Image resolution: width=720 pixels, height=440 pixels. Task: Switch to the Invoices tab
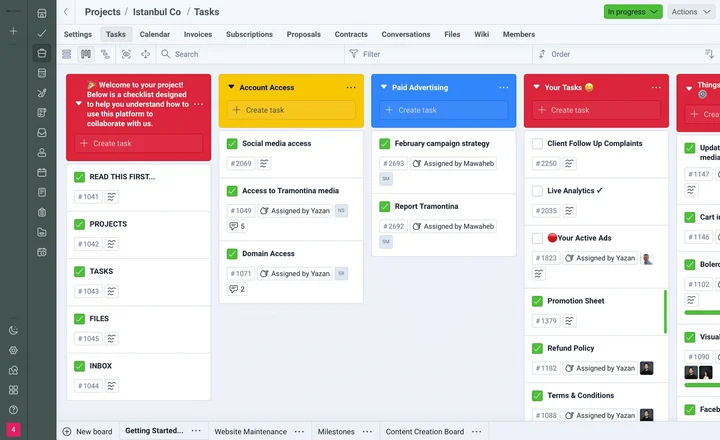coord(197,34)
